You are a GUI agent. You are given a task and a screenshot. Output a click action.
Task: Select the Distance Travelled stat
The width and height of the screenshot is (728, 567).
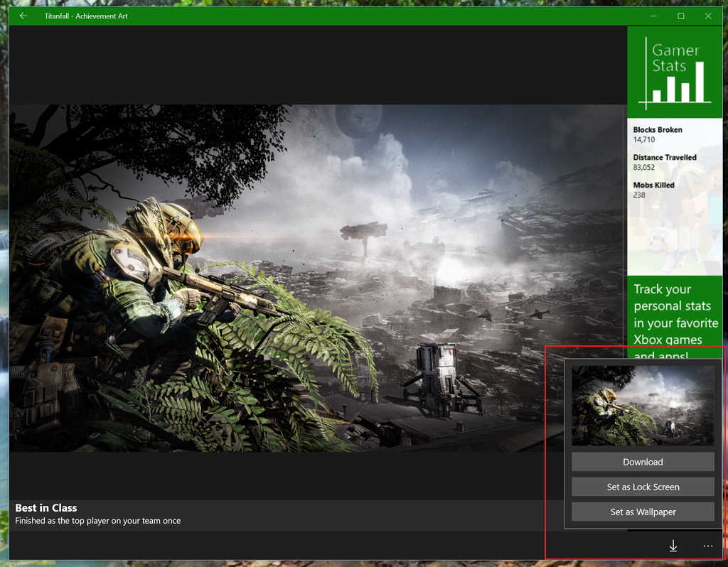click(x=665, y=163)
